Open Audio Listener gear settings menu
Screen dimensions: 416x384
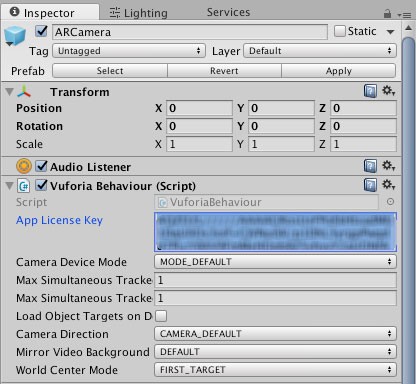[x=388, y=165]
